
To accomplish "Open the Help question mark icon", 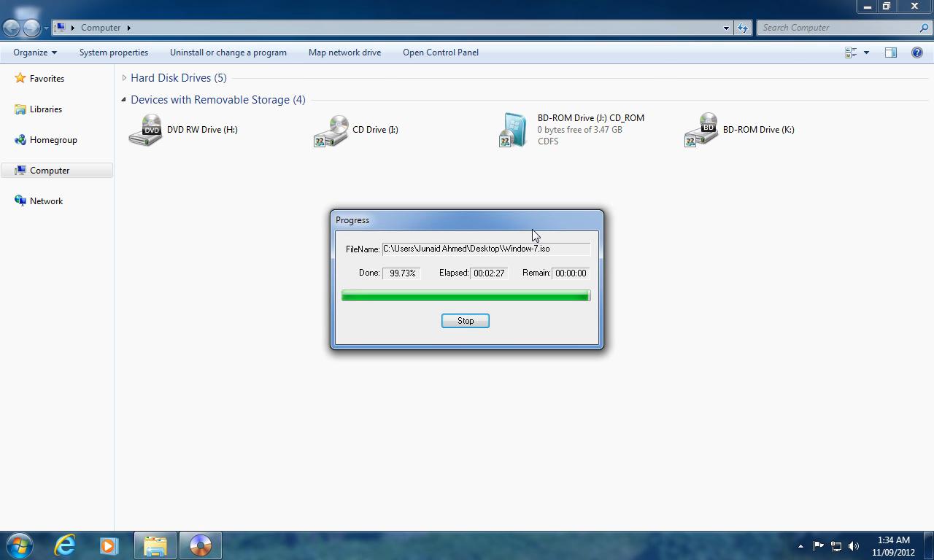I will (x=917, y=52).
